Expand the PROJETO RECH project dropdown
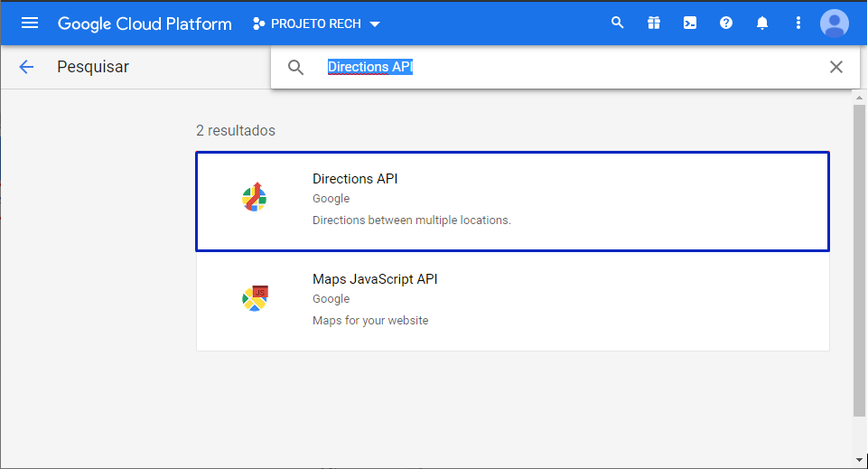 pos(317,23)
